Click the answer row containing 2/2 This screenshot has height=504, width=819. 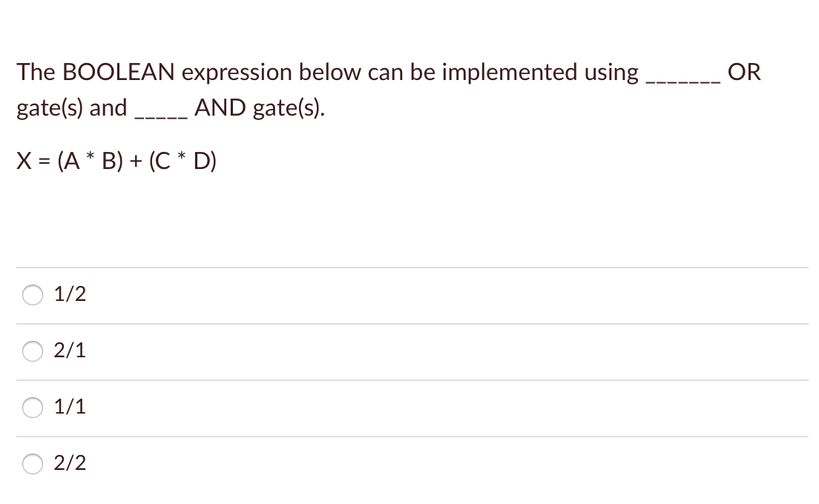tap(408, 463)
